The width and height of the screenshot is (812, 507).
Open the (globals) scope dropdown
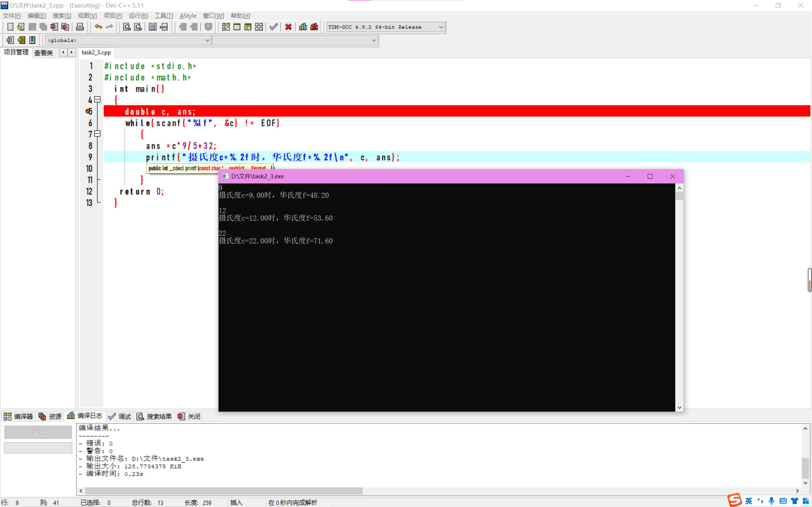point(207,41)
